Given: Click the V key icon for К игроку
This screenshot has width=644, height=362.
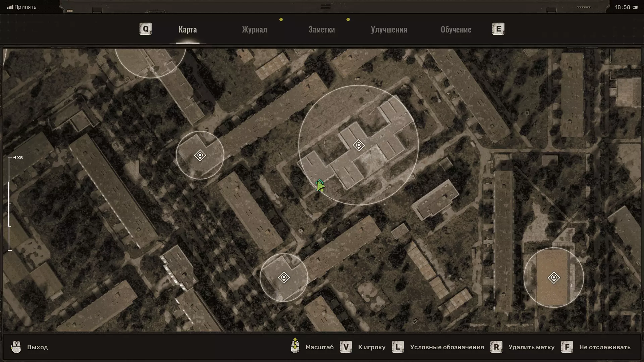Looking at the screenshot, I should point(346,347).
